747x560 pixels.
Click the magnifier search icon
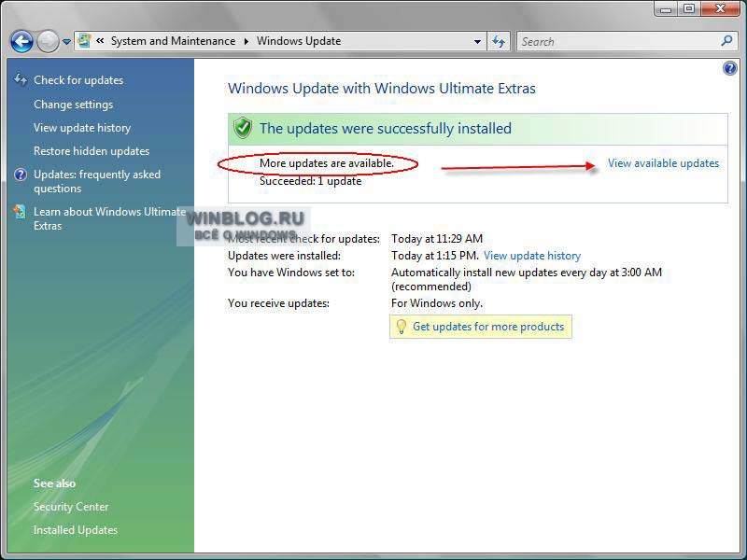pos(726,41)
